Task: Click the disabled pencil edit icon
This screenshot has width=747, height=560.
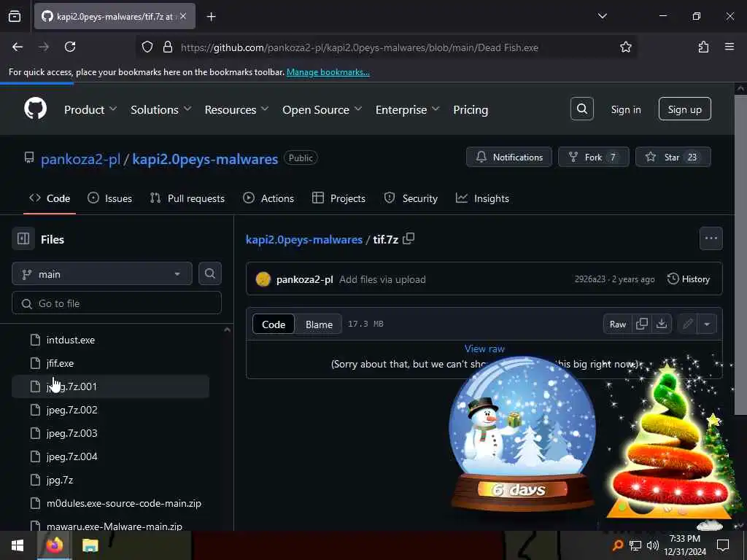Action: click(687, 324)
